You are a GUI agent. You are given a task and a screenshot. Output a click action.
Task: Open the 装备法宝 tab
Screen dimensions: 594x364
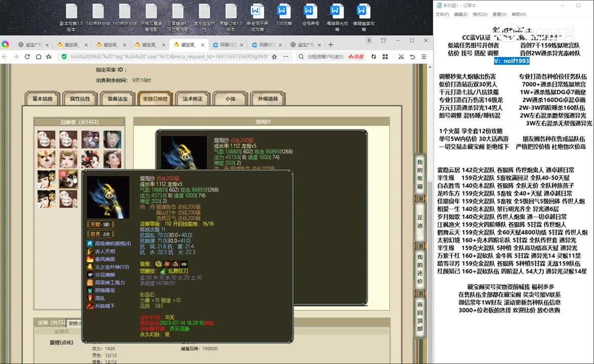pyautogui.click(x=117, y=99)
